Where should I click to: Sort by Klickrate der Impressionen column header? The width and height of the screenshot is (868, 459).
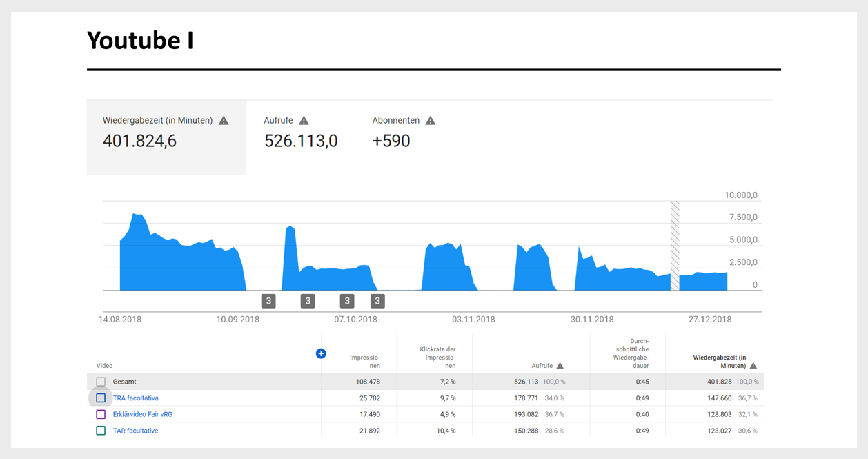pos(437,358)
